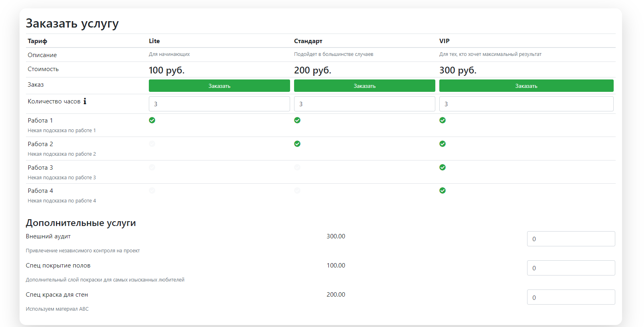644x327 pixels.
Task: Focus the Lite hours quantity field
Action: pos(219,104)
